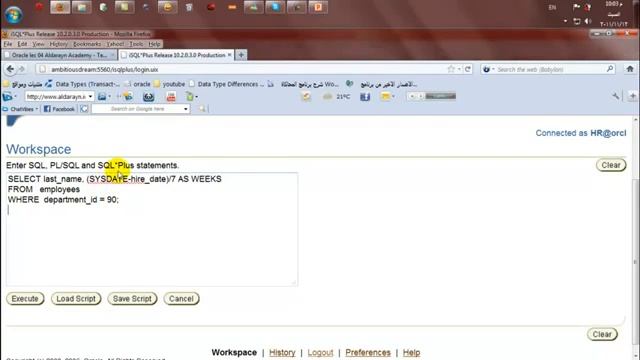Screen dimensions: 640x360
Task: Click the browser Forward arrow
Action: click(22, 69)
